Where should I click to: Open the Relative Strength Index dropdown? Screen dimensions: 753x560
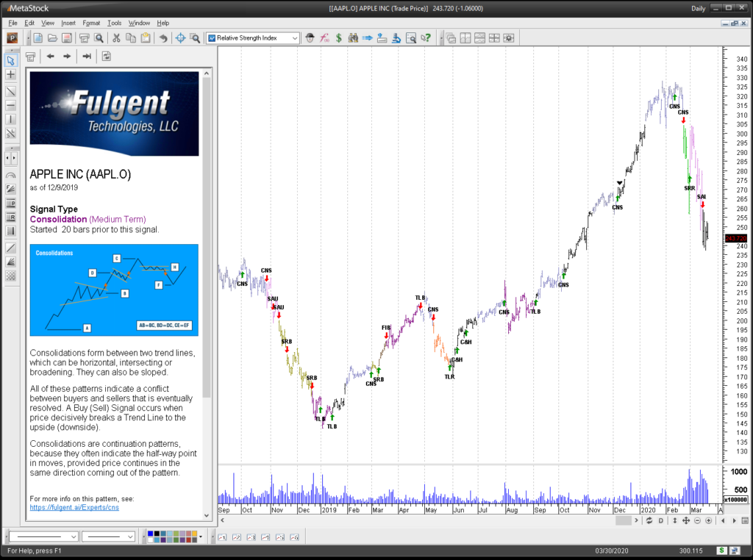click(x=295, y=38)
